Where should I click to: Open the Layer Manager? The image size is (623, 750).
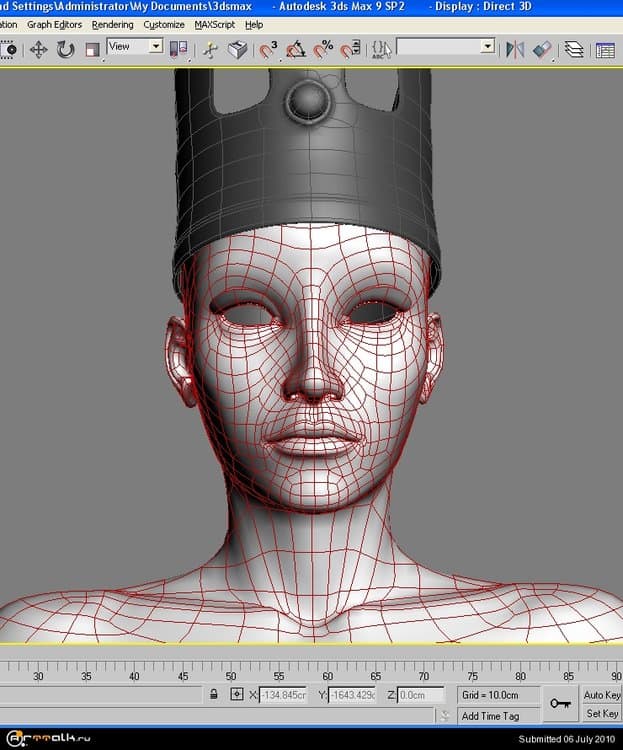[574, 49]
